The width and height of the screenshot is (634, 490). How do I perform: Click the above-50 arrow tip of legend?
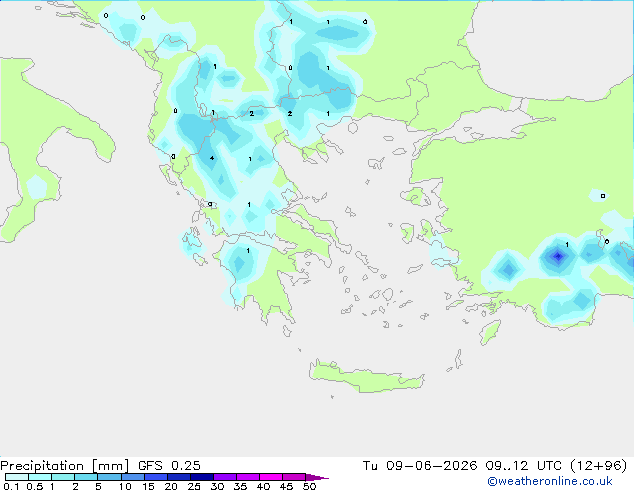pos(317,477)
